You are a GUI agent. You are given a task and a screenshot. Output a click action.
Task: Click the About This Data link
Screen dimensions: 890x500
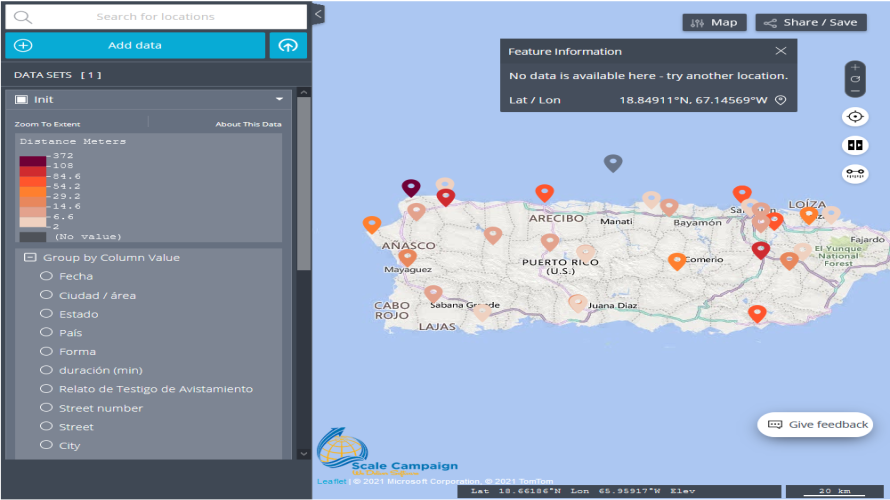tap(248, 124)
